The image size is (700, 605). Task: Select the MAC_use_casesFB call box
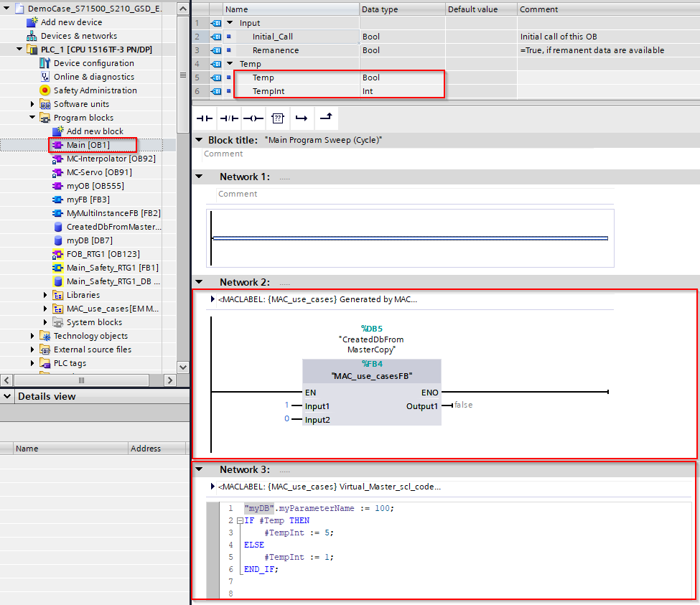coord(372,392)
